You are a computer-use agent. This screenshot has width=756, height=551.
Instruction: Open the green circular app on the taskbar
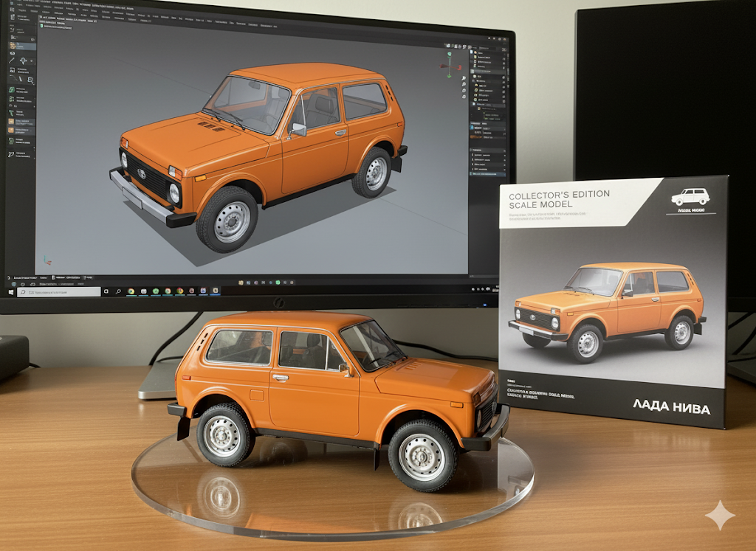tap(156, 291)
